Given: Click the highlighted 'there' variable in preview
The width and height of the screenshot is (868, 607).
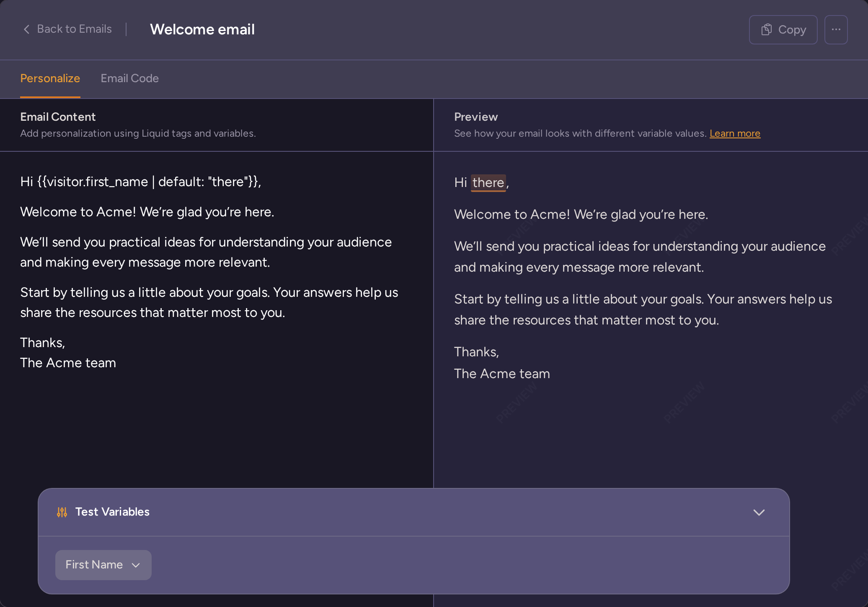Looking at the screenshot, I should click(x=488, y=183).
